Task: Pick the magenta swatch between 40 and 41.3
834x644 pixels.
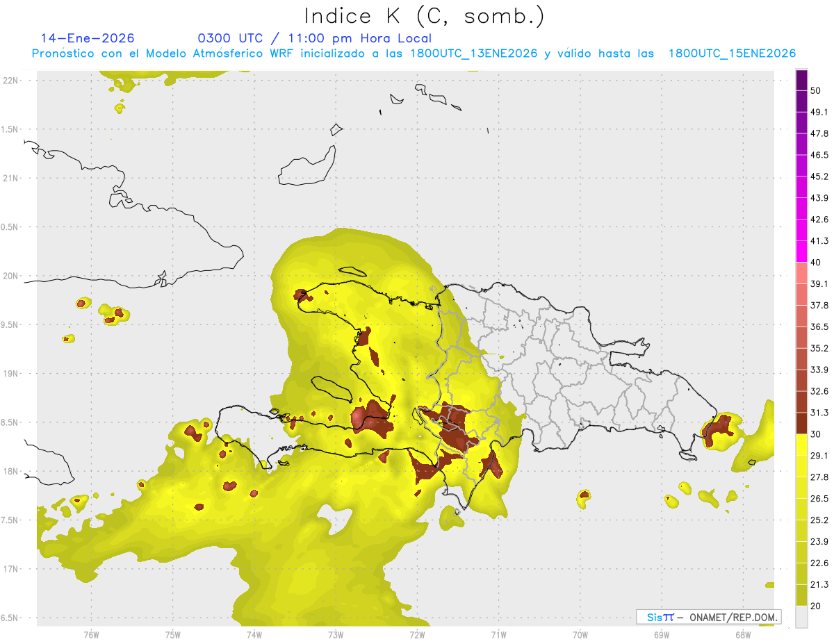Action: click(x=801, y=251)
